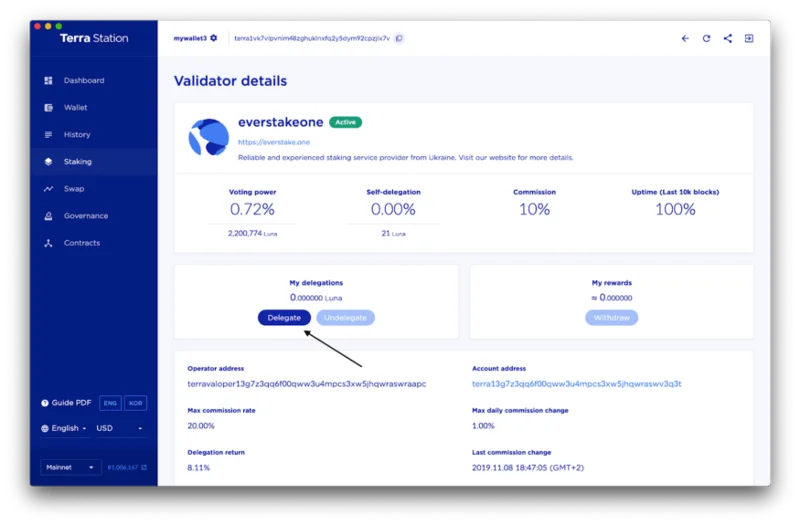Click the Undelegate button
The width and height of the screenshot is (800, 525).
345,318
